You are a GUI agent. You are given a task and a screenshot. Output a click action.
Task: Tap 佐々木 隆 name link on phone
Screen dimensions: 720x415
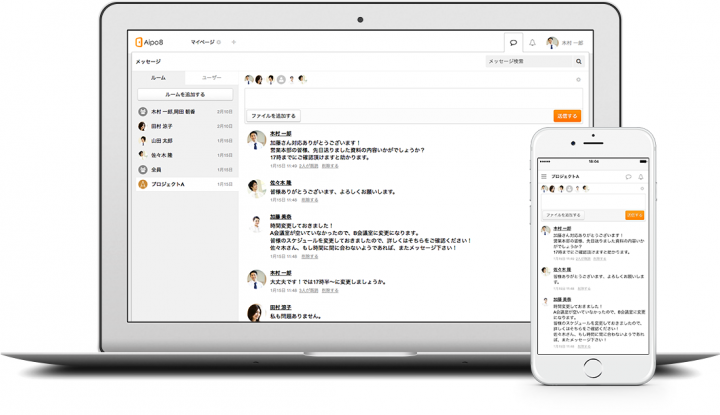[x=562, y=269]
